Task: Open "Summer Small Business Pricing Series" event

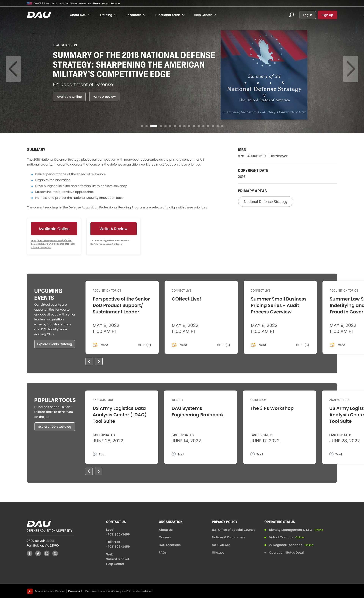Action: pyautogui.click(x=278, y=305)
